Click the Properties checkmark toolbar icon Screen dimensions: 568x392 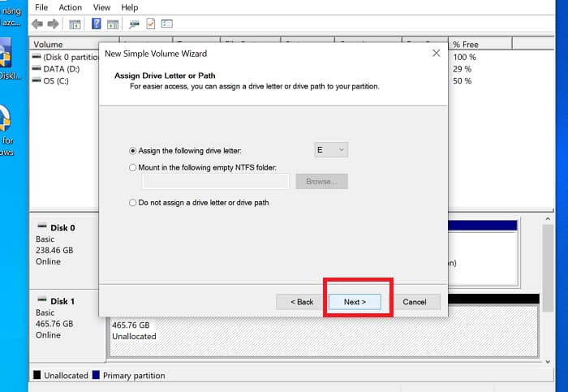click(151, 24)
